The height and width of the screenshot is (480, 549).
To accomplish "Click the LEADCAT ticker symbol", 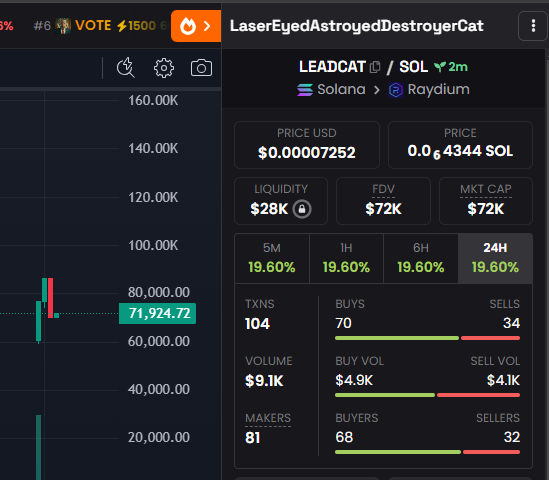I will click(332, 67).
